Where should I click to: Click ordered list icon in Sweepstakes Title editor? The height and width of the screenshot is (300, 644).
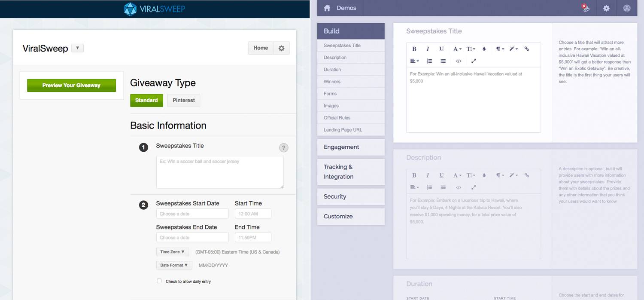pyautogui.click(x=429, y=61)
